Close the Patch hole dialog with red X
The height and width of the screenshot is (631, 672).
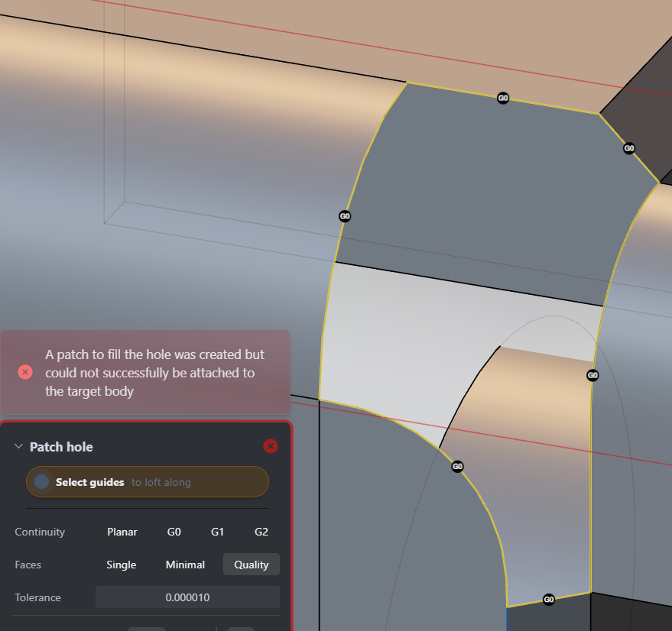(271, 446)
